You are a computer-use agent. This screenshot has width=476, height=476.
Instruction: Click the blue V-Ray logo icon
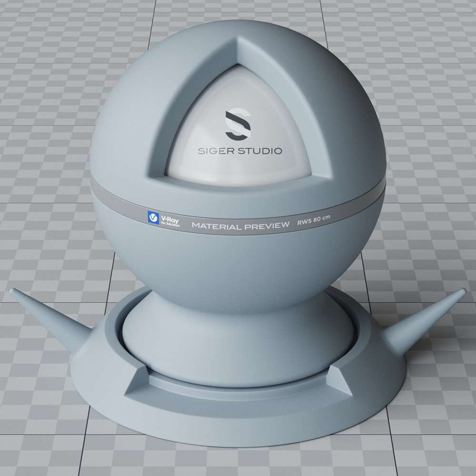pos(153,218)
